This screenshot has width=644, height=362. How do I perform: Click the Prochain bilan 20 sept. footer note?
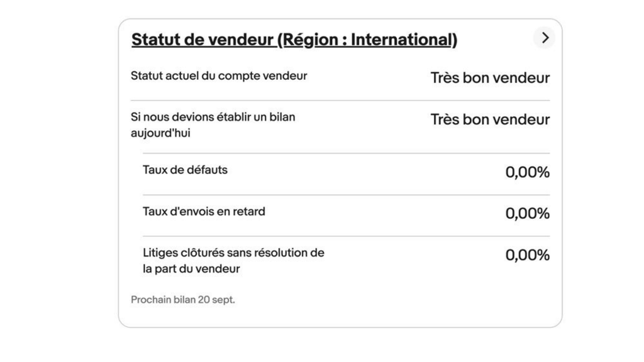click(182, 300)
